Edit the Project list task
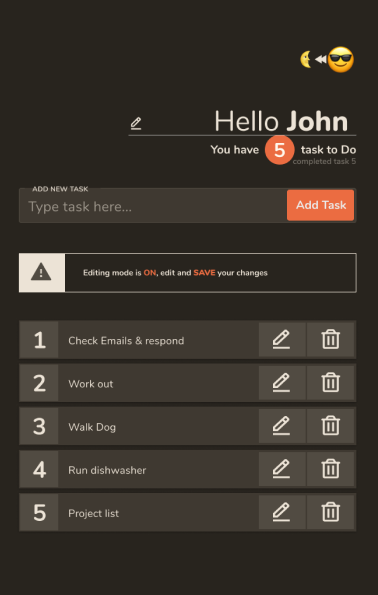The width and height of the screenshot is (378, 595). (x=282, y=513)
